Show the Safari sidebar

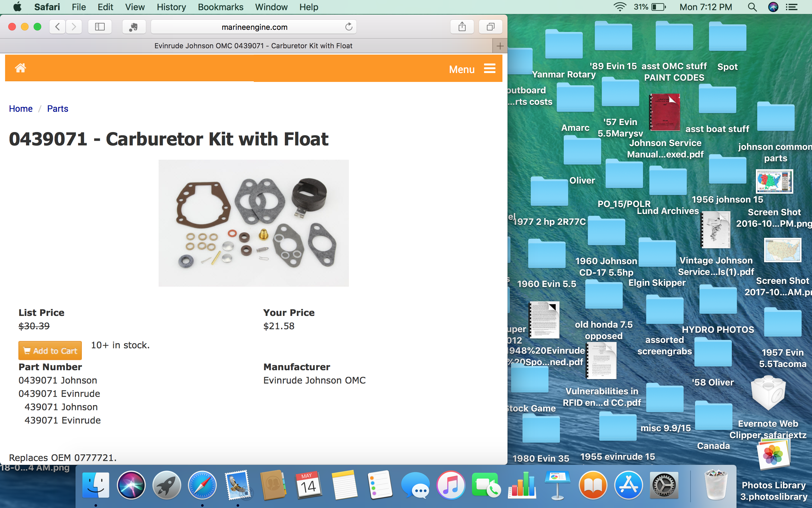tap(100, 27)
